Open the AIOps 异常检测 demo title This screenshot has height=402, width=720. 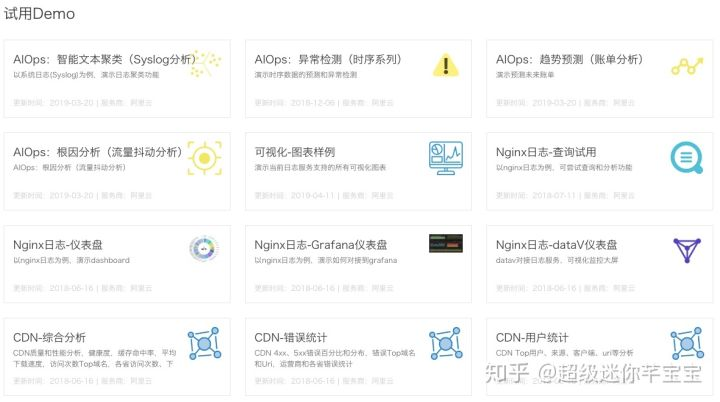pos(328,60)
